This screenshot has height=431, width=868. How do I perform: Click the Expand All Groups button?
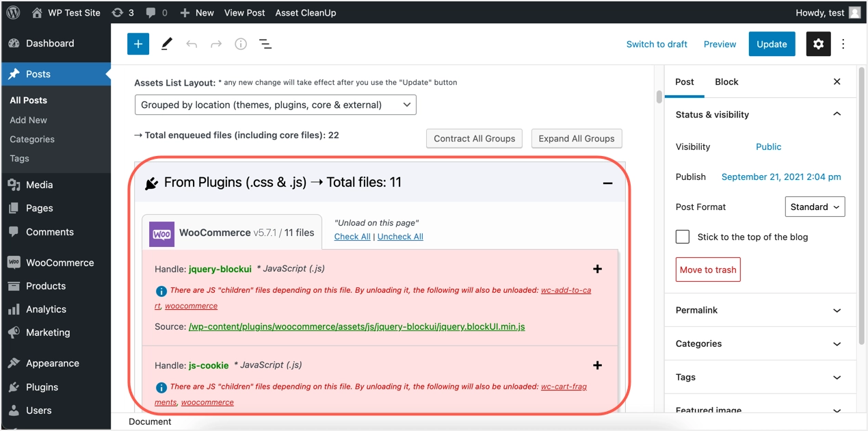point(577,138)
